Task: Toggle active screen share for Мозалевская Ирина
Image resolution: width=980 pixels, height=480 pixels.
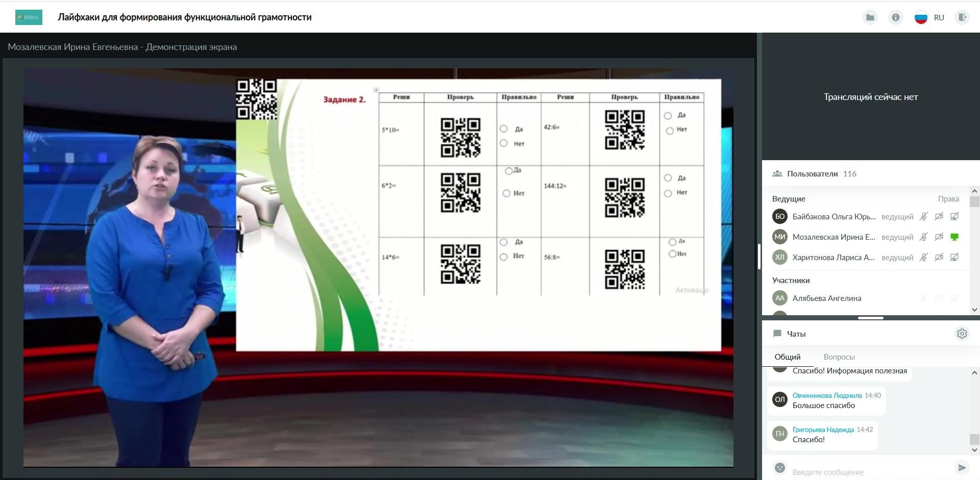Action: coord(954,237)
